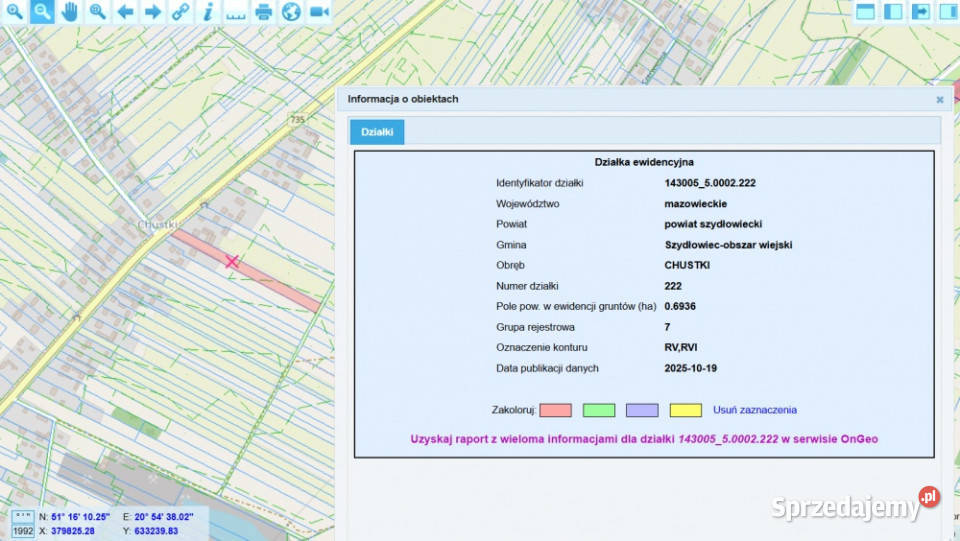Viewport: 960px width, 541px height.
Task: Activate the highlighted zoom out tool
Action: pyautogui.click(x=42, y=12)
